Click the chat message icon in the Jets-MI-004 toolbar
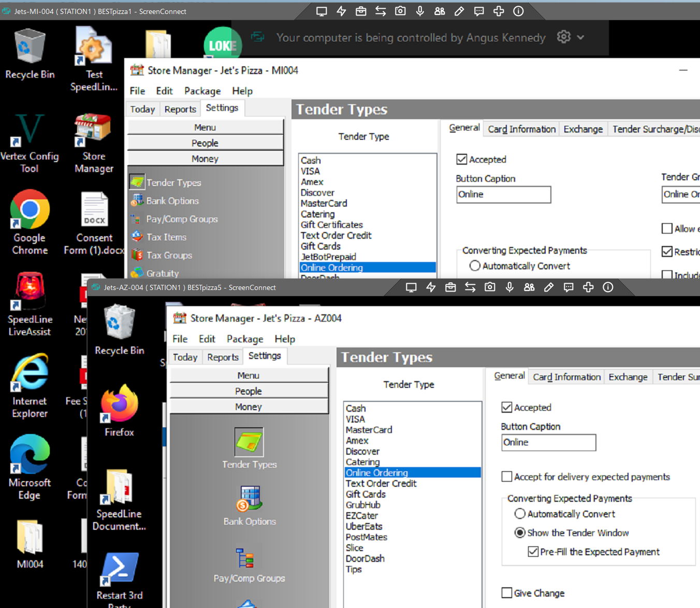The height and width of the screenshot is (608, 700). pyautogui.click(x=479, y=11)
